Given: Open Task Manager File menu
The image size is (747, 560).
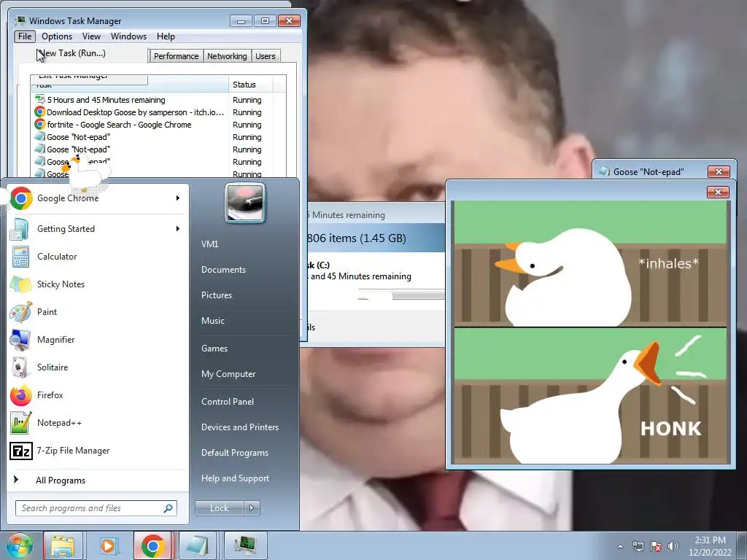Looking at the screenshot, I should point(25,36).
